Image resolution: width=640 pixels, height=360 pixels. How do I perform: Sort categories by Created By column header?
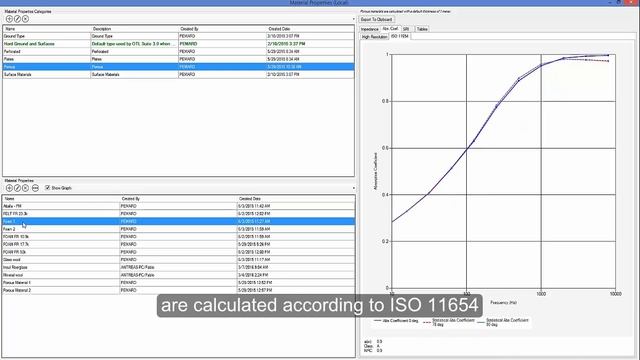click(222, 29)
